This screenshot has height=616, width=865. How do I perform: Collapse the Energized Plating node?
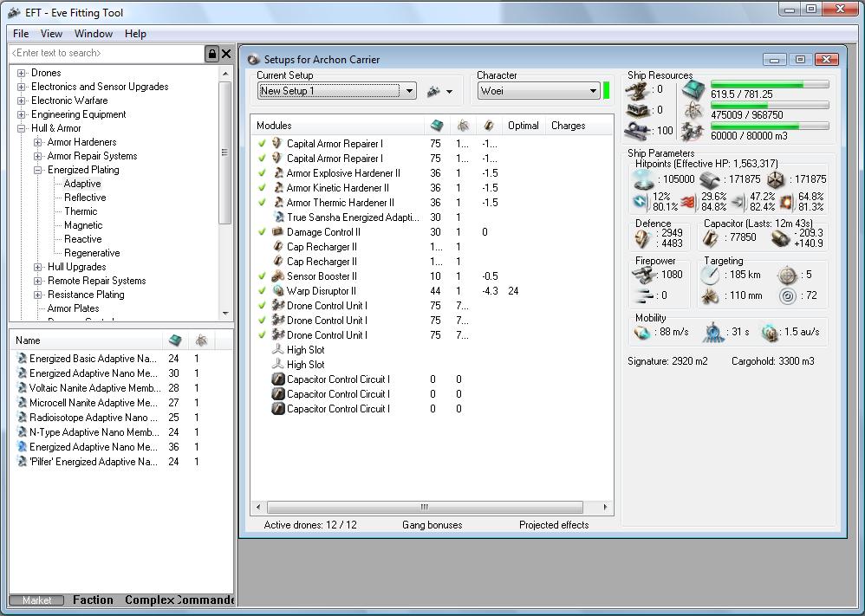tap(38, 170)
